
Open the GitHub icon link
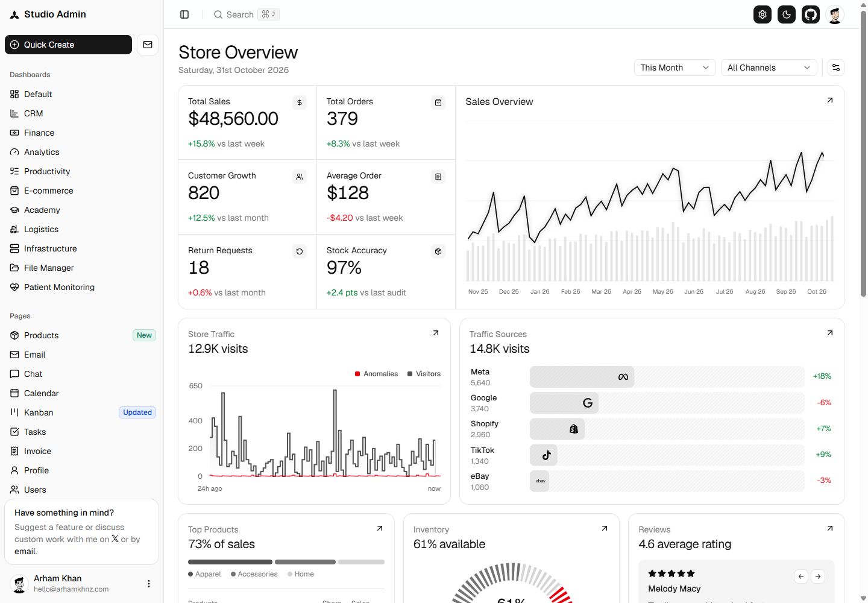[x=811, y=14]
